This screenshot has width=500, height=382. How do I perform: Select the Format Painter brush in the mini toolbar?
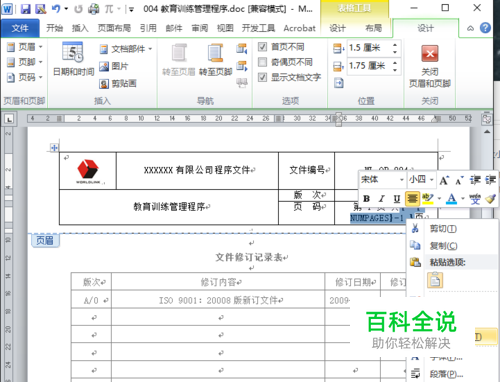490,199
